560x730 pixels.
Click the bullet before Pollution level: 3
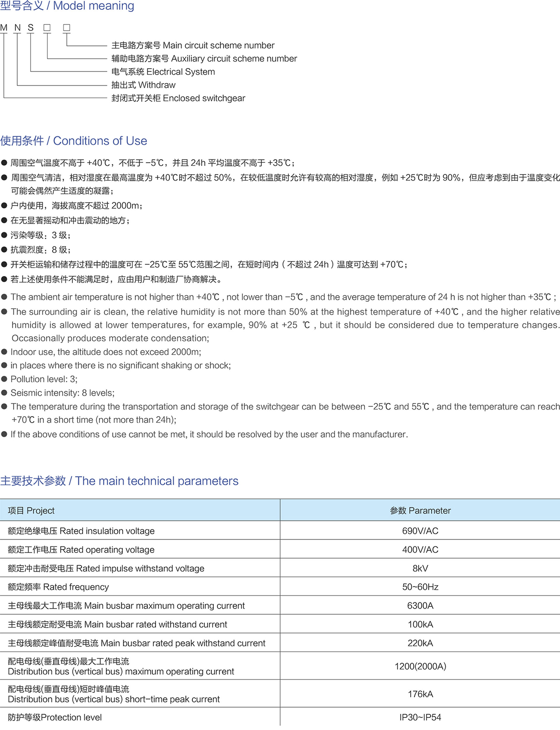coord(4,379)
